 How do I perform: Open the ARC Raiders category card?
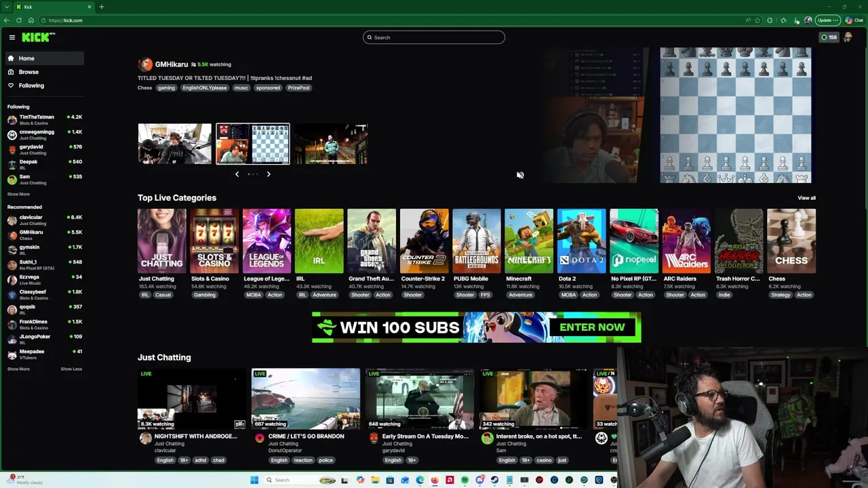[x=686, y=241]
